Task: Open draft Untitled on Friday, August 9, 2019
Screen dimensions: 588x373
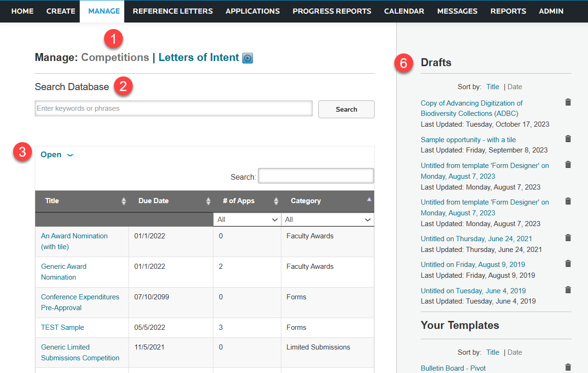Action: (x=473, y=265)
